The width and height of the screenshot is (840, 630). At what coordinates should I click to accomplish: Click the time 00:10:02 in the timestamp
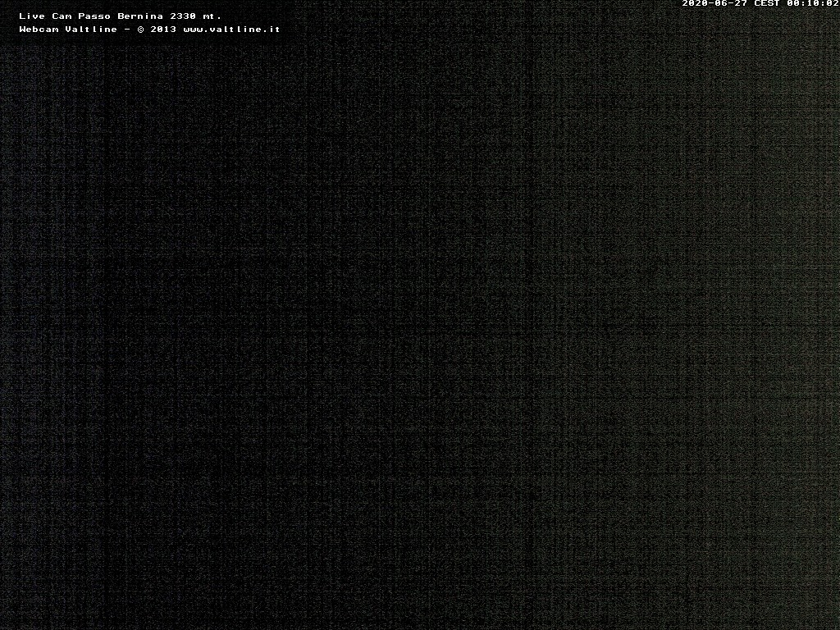pyautogui.click(x=812, y=3)
